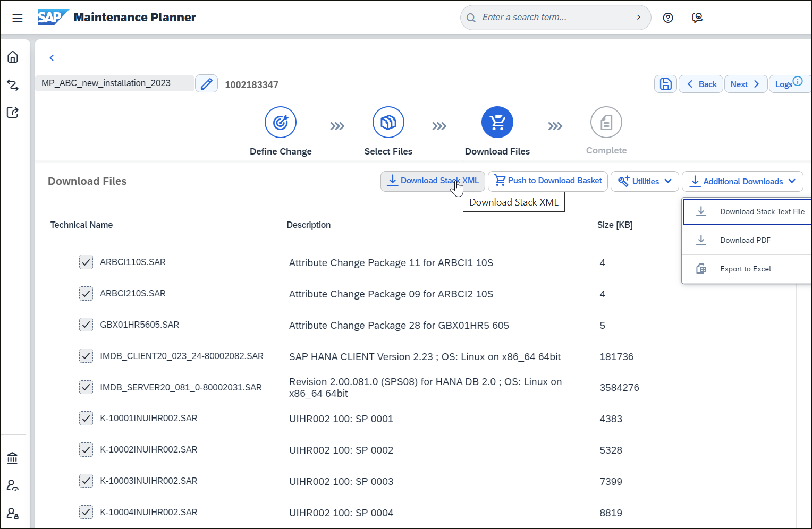Click size value 3584276
Screen dimensions: 812x529
click(619, 388)
